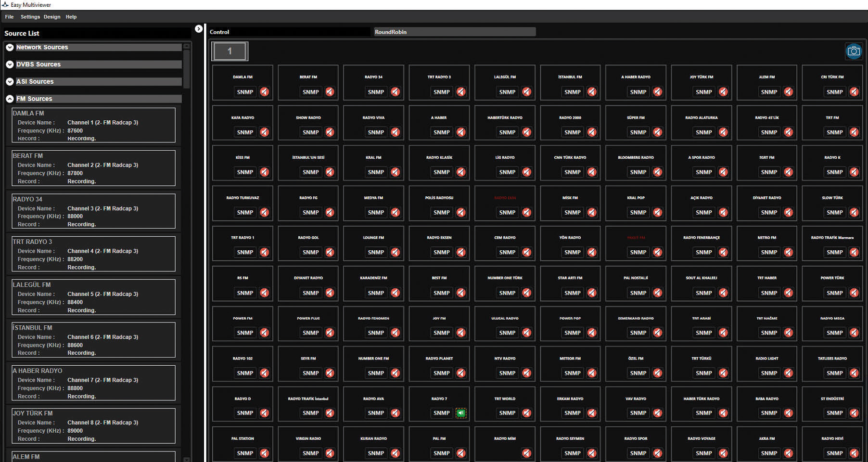This screenshot has width=868, height=462.
Task: Open the Design menu
Action: pyautogui.click(x=52, y=17)
